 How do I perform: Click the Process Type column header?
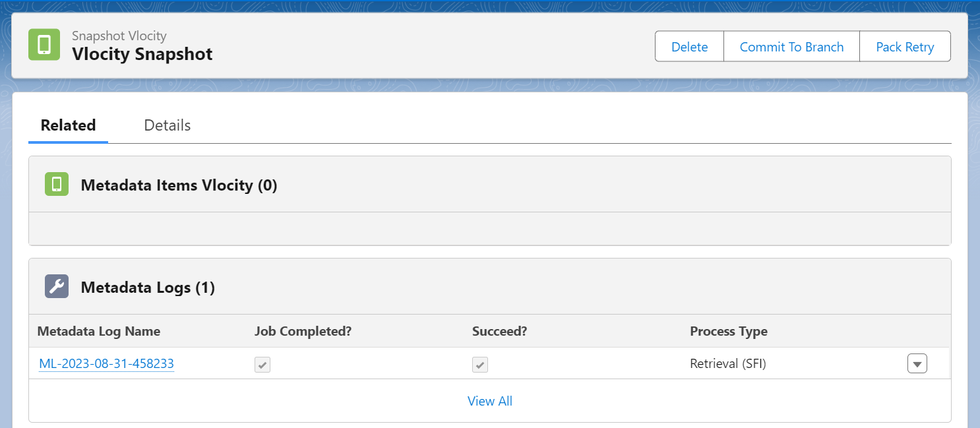(x=728, y=331)
